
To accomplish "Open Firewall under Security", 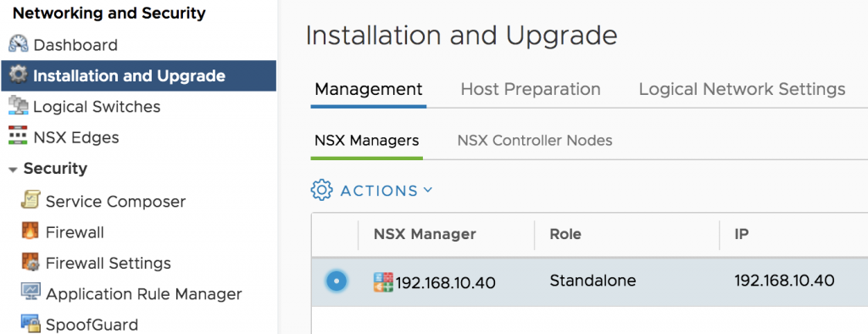I will (75, 232).
